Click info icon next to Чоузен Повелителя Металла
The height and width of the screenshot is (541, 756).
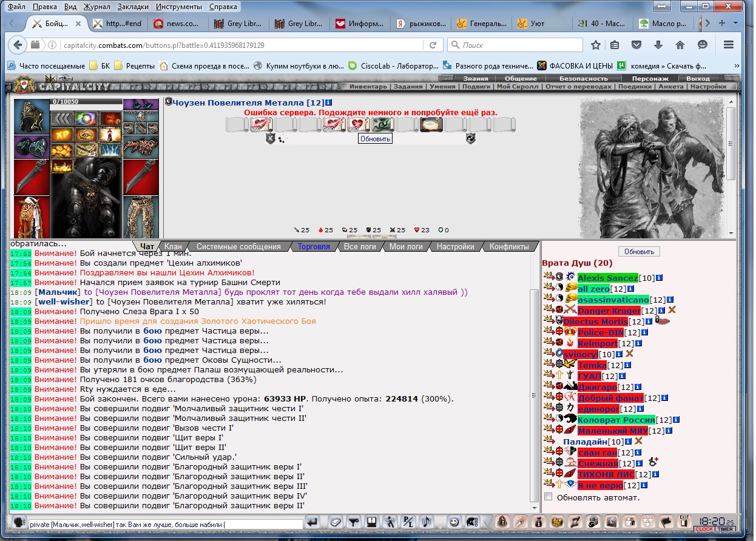329,102
